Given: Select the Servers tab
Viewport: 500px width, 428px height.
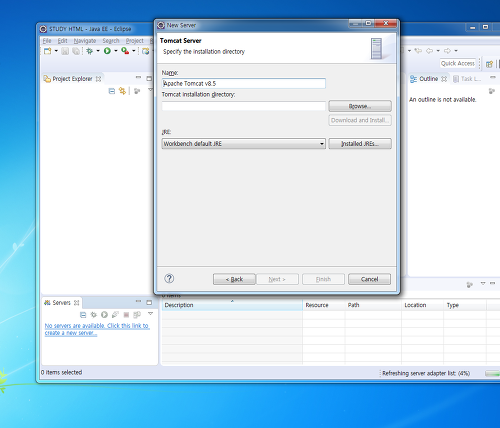Looking at the screenshot, I should pos(62,303).
